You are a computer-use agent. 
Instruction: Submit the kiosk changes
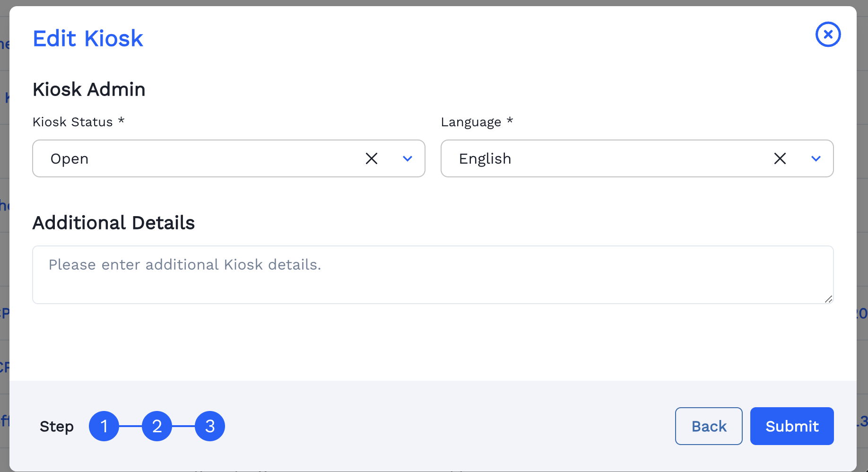click(x=791, y=426)
